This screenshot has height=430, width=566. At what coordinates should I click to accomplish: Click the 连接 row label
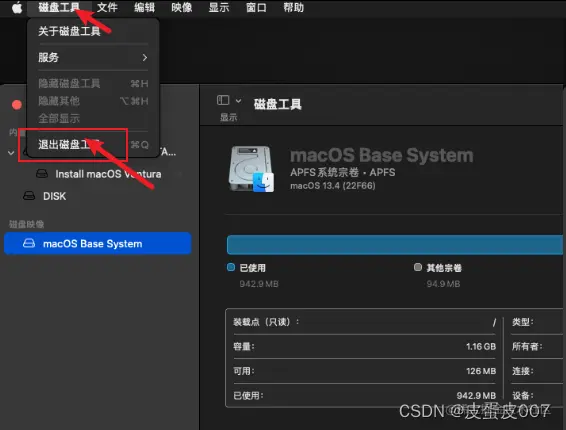[523, 371]
